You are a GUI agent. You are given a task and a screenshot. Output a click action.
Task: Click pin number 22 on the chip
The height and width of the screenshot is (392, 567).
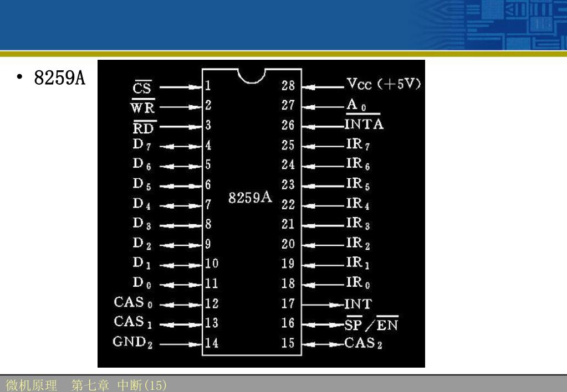pos(288,204)
